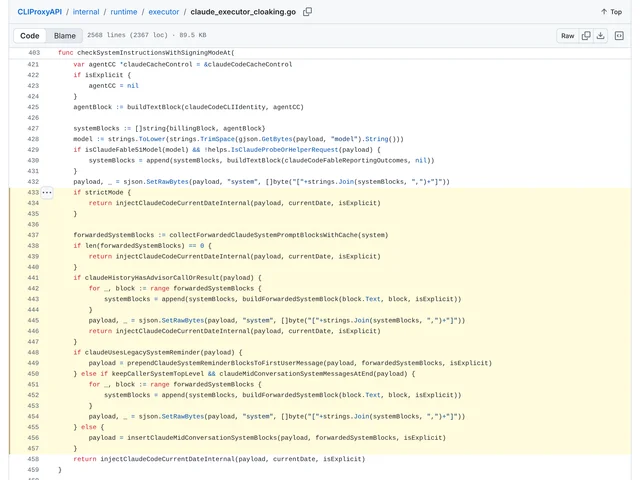Copy file path icon beside claude_executor_cloaking.go
The image size is (640, 480).
(307, 12)
